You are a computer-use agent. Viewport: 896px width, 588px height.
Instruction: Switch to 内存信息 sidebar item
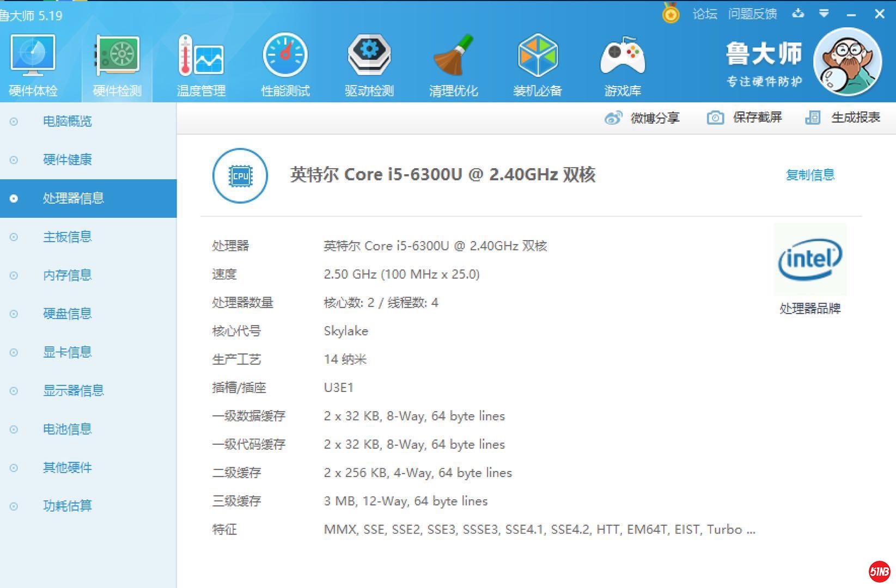pos(67,275)
